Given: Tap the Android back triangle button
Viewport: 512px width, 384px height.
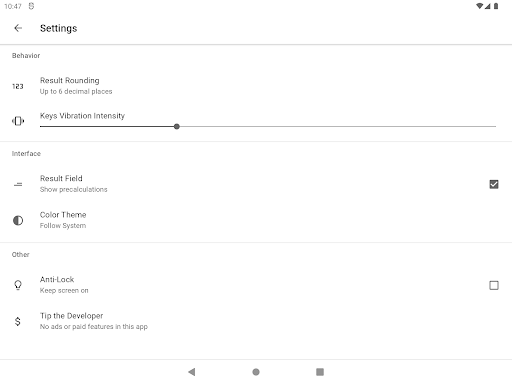Looking at the screenshot, I should pyautogui.click(x=192, y=372).
